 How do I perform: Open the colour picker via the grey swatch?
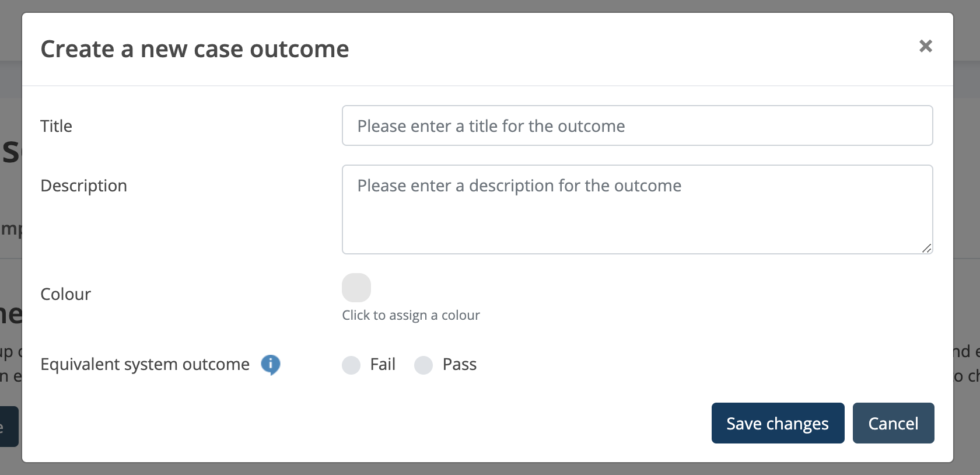356,288
